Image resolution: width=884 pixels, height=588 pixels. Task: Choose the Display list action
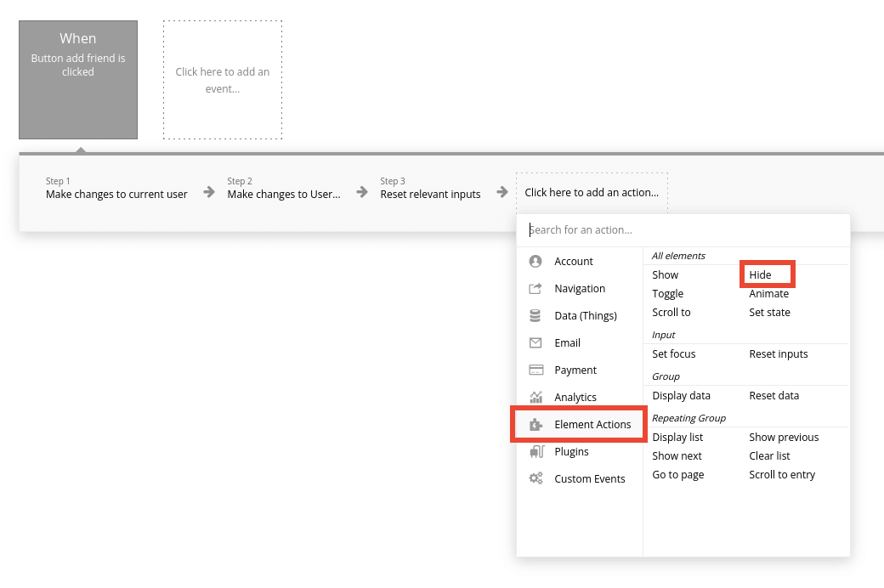coord(677,438)
